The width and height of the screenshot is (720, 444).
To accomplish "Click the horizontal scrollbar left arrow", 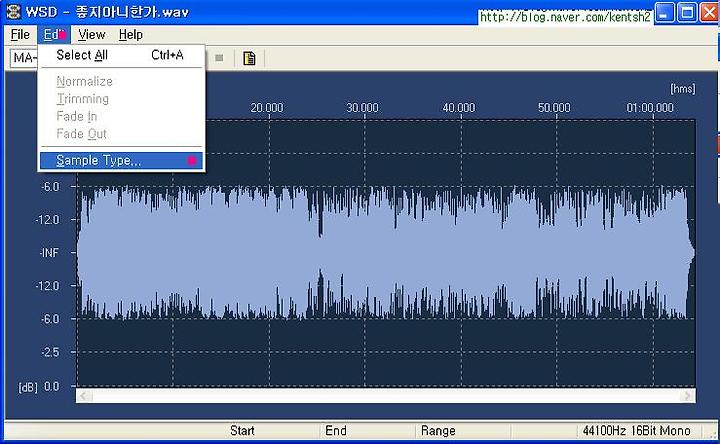I will click(x=84, y=396).
